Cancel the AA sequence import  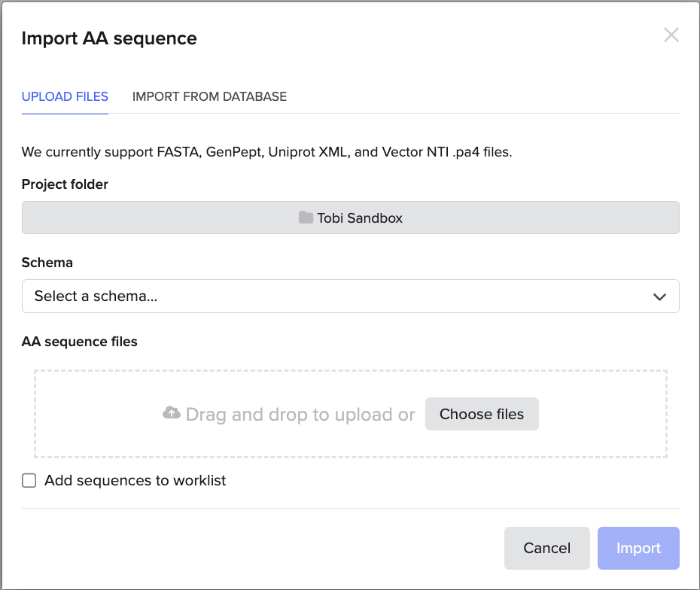[x=546, y=548]
